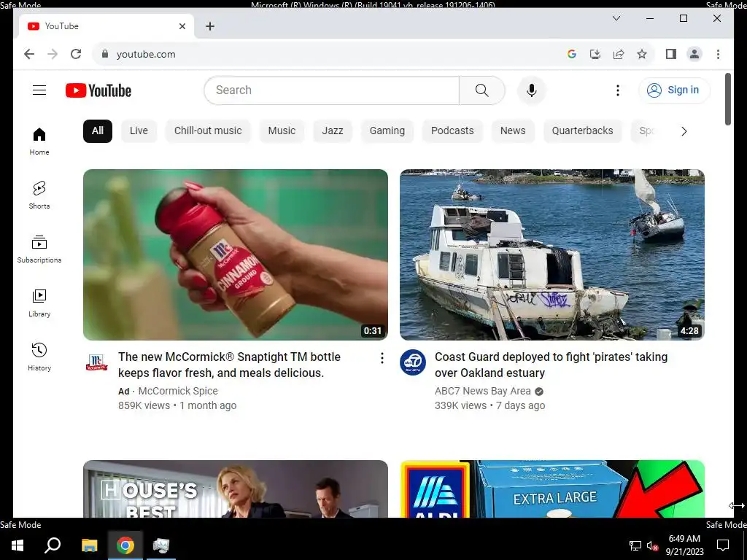Screen dimensions: 747x560
Task: Bookmark this page with star icon
Action: pyautogui.click(x=642, y=54)
